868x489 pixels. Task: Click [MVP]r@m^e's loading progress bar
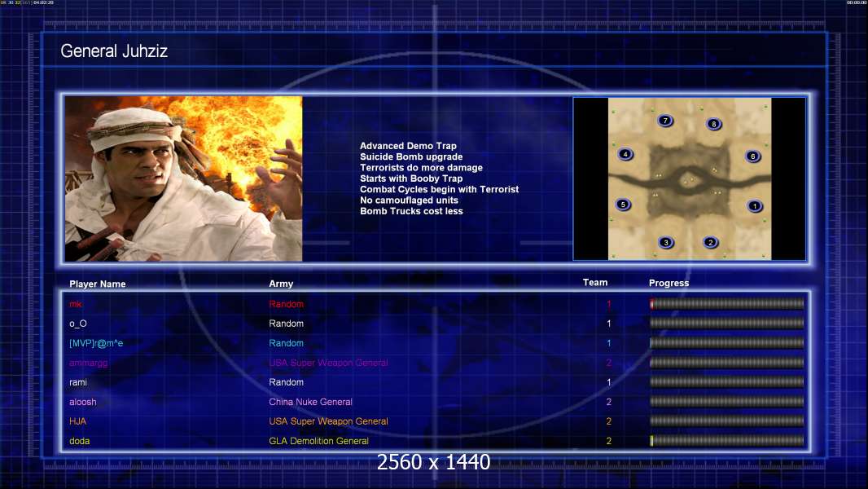[727, 343]
